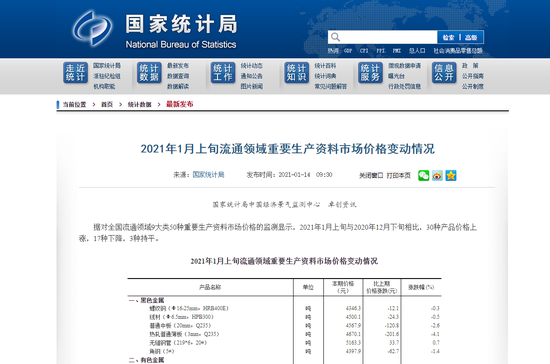The width and height of the screenshot is (550, 364).
Task: Open 统计百科 nav link
Action: click(325, 66)
